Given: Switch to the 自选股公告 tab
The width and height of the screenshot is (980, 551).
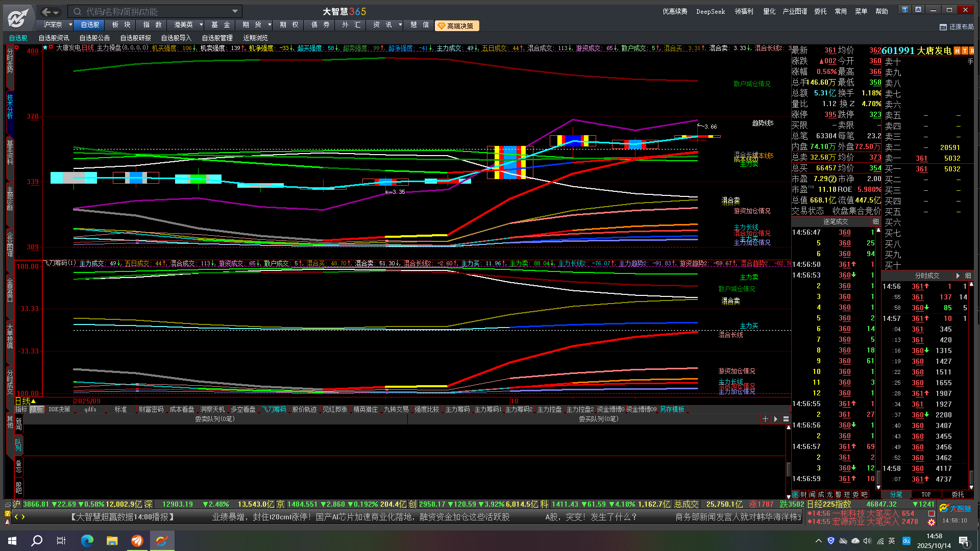Looking at the screenshot, I should pos(94,38).
